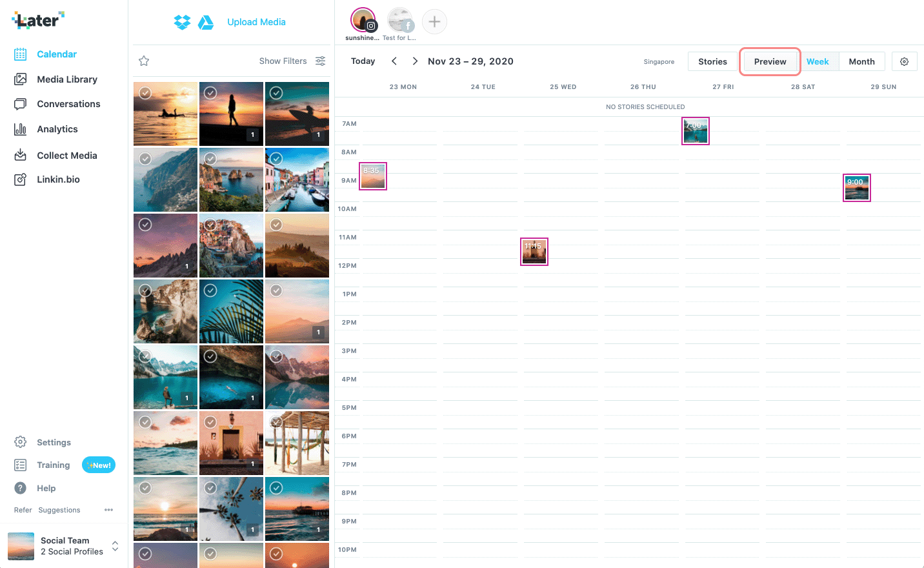This screenshot has width=924, height=568.
Task: Open the Settings gear in sidebar
Action: 21,442
